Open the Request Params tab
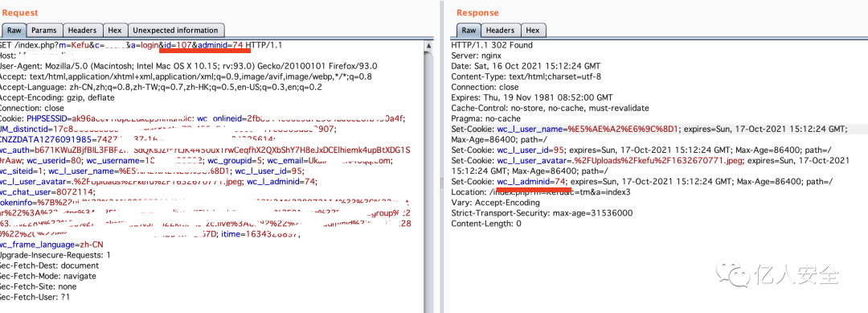This screenshot has height=313, width=868. pyautogui.click(x=43, y=31)
